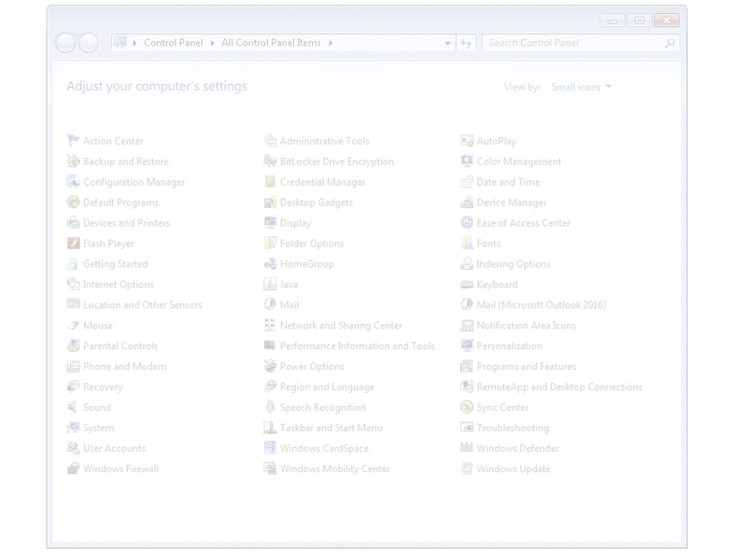Open Notification Area Icons link

[x=527, y=325]
